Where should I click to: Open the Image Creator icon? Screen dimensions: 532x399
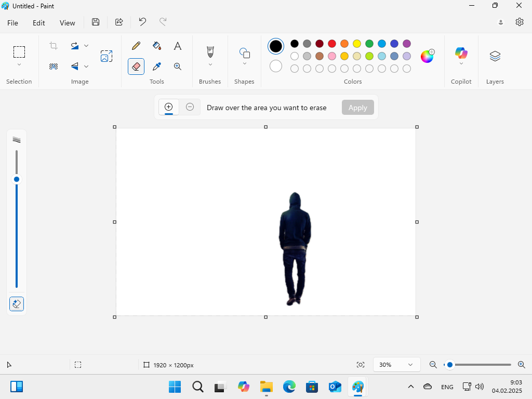click(x=106, y=56)
